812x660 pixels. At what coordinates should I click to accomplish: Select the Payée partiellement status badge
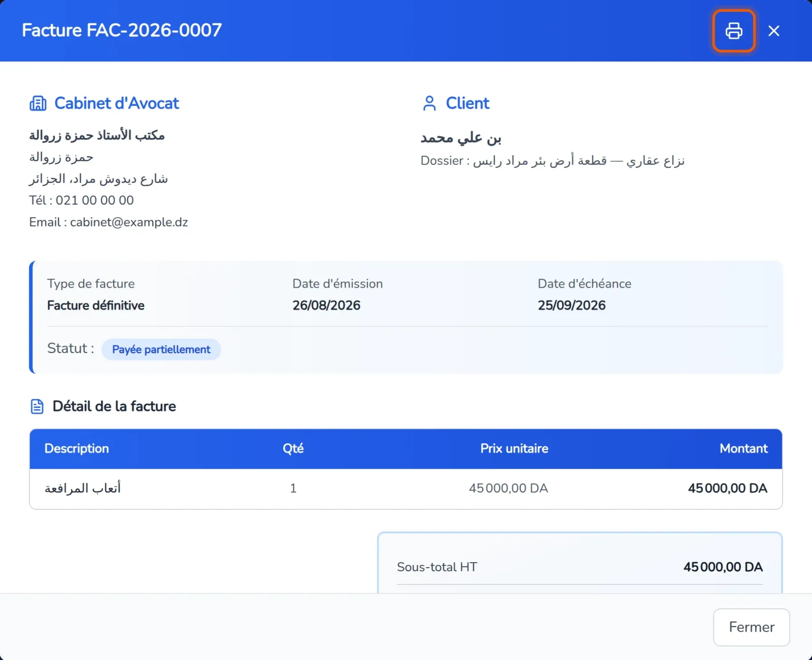pyautogui.click(x=161, y=350)
